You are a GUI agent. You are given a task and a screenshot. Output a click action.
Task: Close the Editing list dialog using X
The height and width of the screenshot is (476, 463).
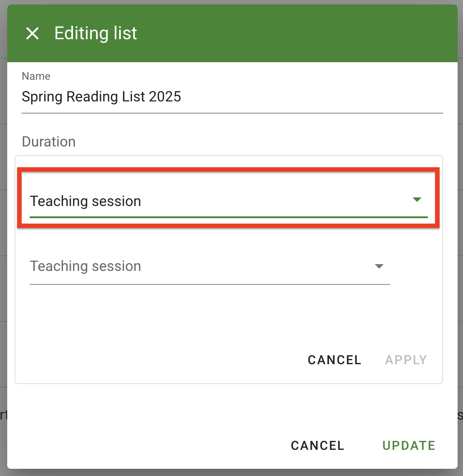click(x=32, y=33)
